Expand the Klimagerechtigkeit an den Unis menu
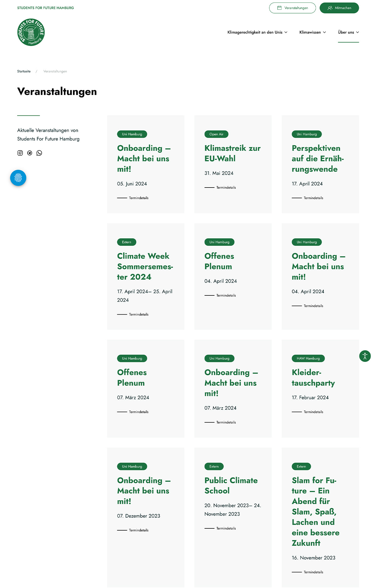This screenshot has width=376, height=588. pos(257,32)
